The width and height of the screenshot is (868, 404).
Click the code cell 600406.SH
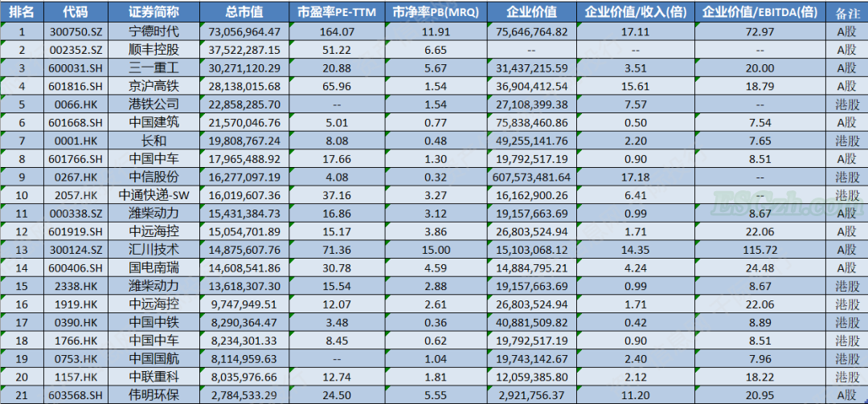click(x=76, y=267)
